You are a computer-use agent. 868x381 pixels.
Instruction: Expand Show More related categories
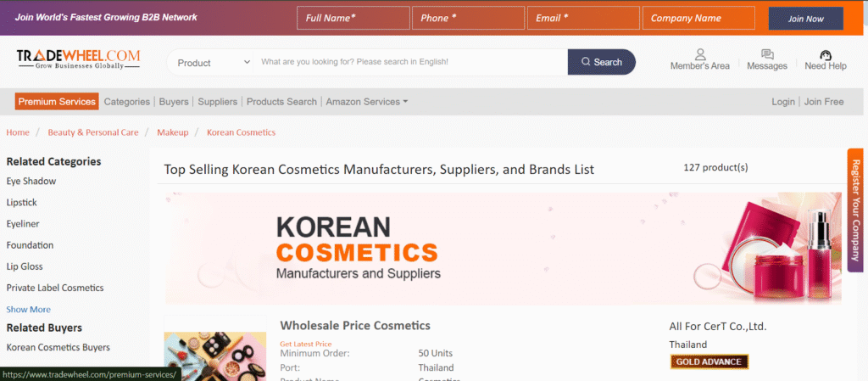(28, 310)
